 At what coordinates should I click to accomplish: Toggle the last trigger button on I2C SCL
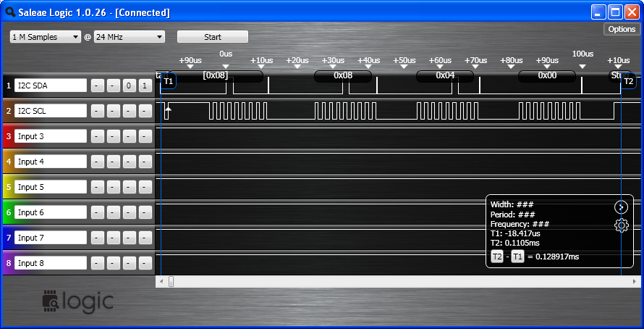coord(145,111)
